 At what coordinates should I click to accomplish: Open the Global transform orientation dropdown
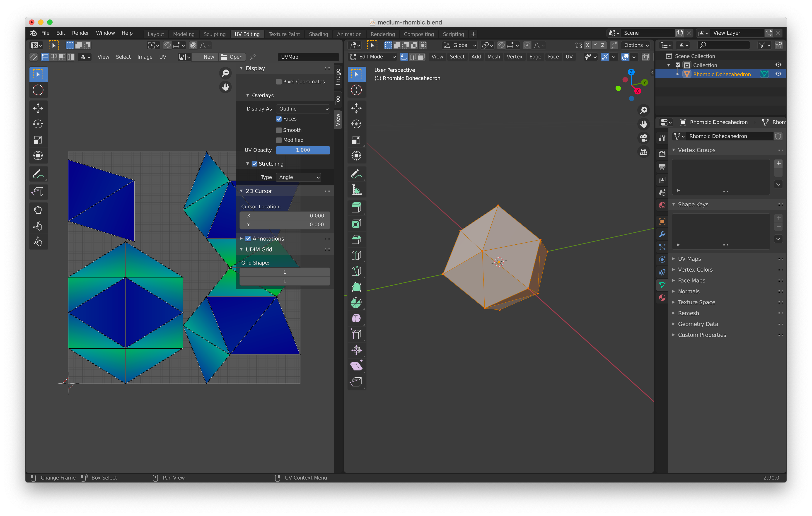(460, 45)
